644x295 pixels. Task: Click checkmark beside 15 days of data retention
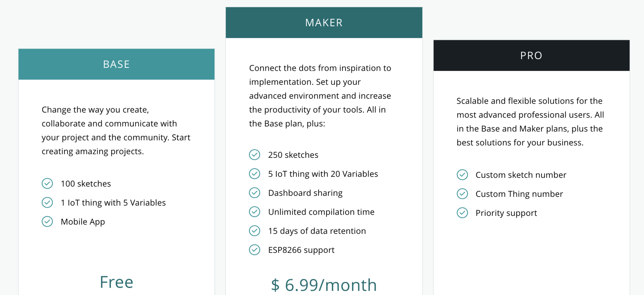coord(254,231)
